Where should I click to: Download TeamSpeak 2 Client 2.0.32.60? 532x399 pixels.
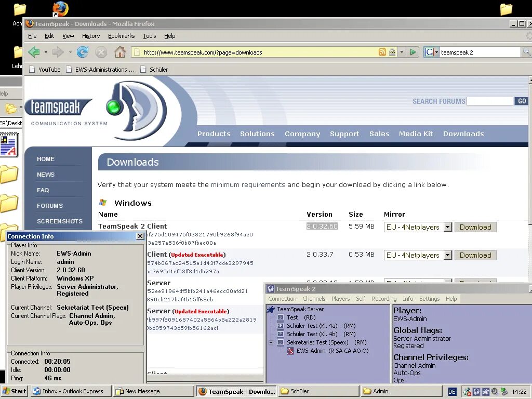click(475, 227)
